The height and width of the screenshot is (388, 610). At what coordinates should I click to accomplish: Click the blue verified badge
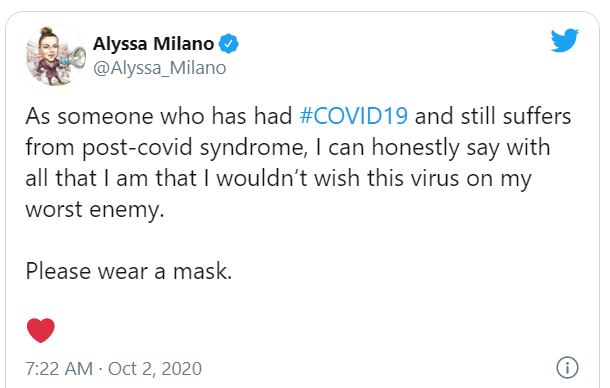229,44
